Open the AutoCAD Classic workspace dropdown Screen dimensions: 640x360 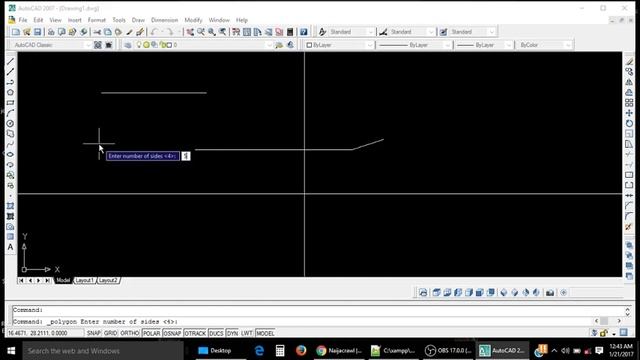click(x=88, y=45)
